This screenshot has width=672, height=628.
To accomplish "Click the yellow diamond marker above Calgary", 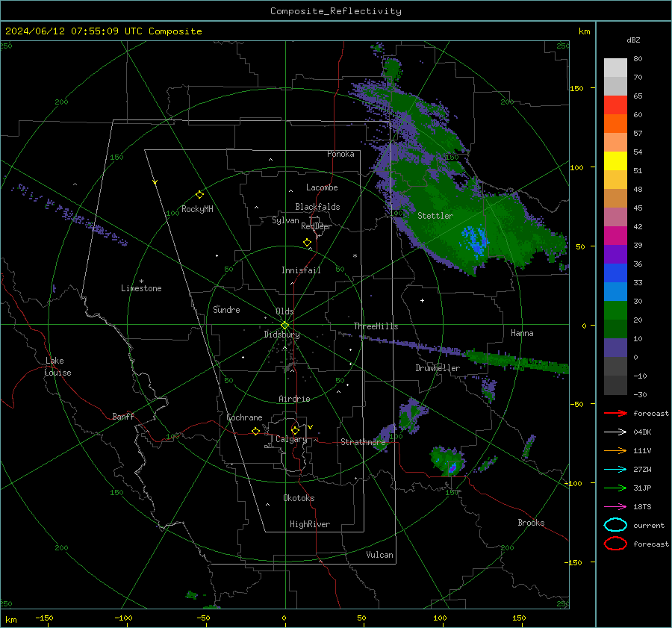I will [295, 430].
